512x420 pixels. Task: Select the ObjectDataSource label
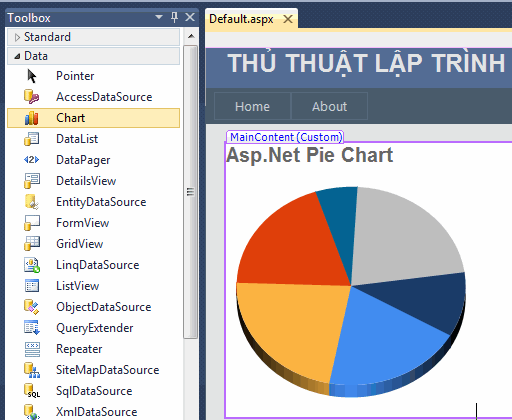click(103, 307)
